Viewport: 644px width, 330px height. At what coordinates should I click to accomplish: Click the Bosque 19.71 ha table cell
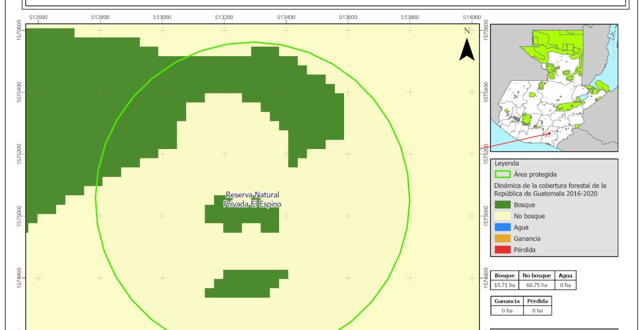tap(505, 285)
